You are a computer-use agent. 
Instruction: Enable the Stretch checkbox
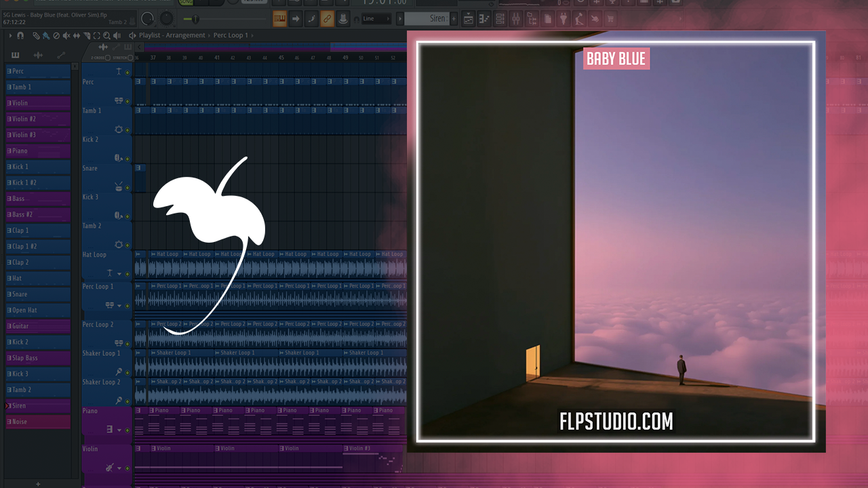[x=132, y=58]
